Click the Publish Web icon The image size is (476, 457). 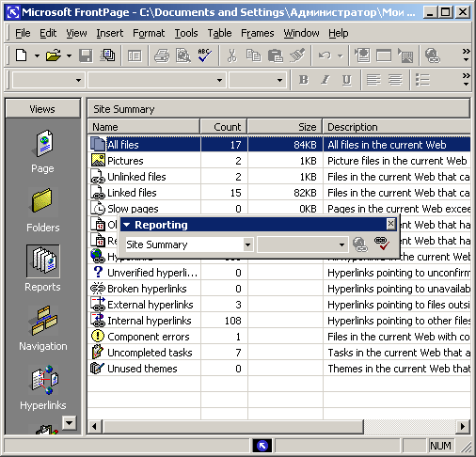[x=107, y=55]
